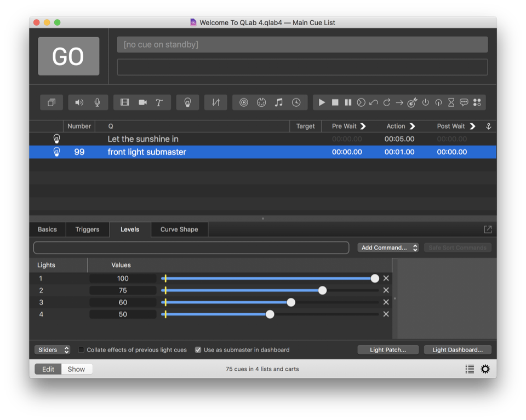Open the Add Command dropdown

coord(388,248)
